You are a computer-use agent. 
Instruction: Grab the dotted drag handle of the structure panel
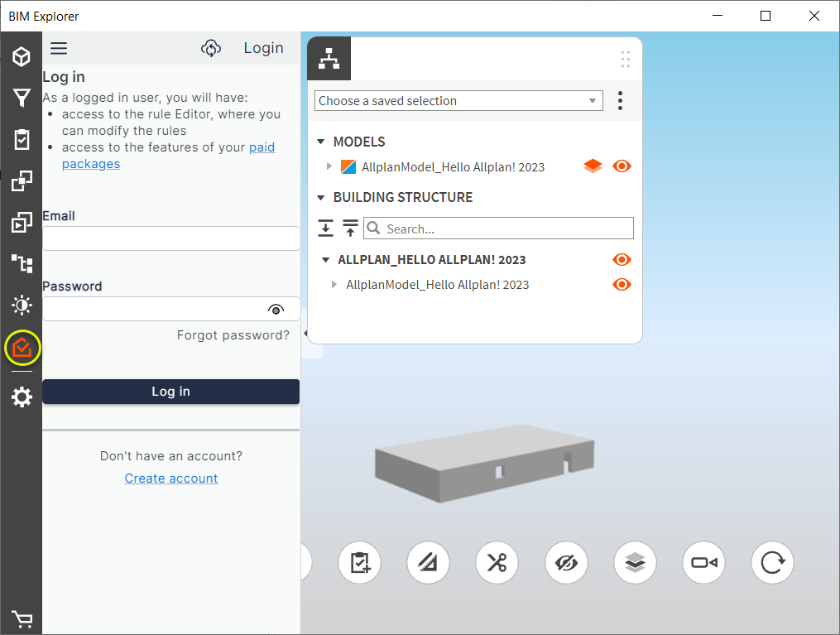[x=625, y=59]
